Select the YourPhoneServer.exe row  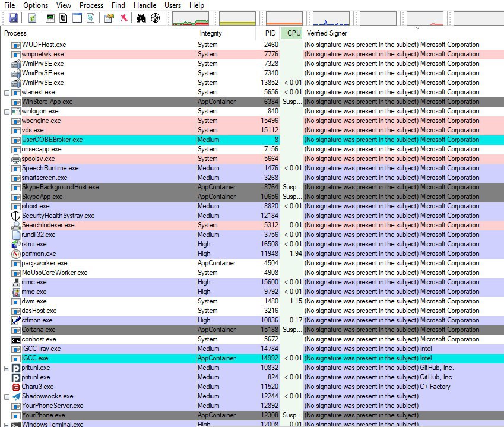click(x=252, y=406)
